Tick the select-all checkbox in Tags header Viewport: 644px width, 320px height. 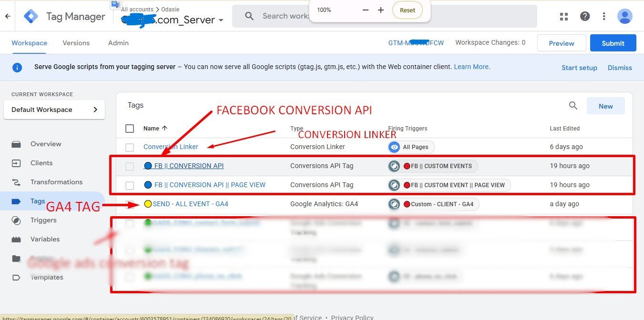[130, 128]
